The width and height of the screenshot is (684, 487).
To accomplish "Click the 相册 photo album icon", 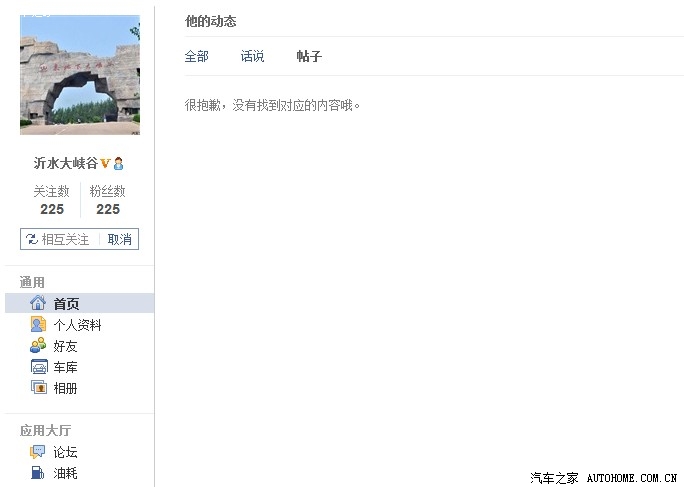I will tap(38, 388).
